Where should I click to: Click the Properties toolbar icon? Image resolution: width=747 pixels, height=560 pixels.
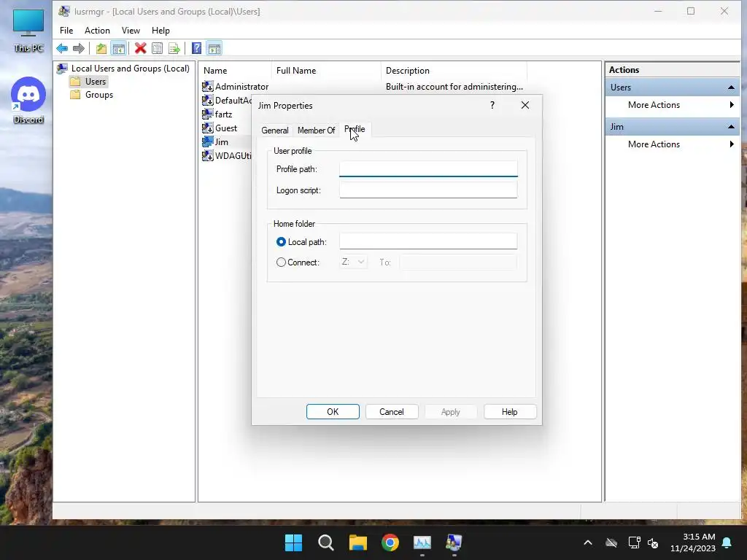pos(158,48)
